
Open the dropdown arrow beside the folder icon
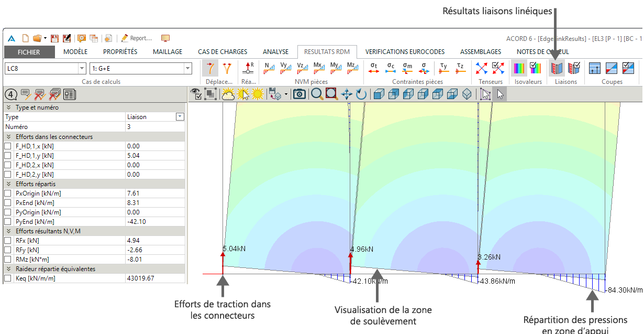[45, 38]
